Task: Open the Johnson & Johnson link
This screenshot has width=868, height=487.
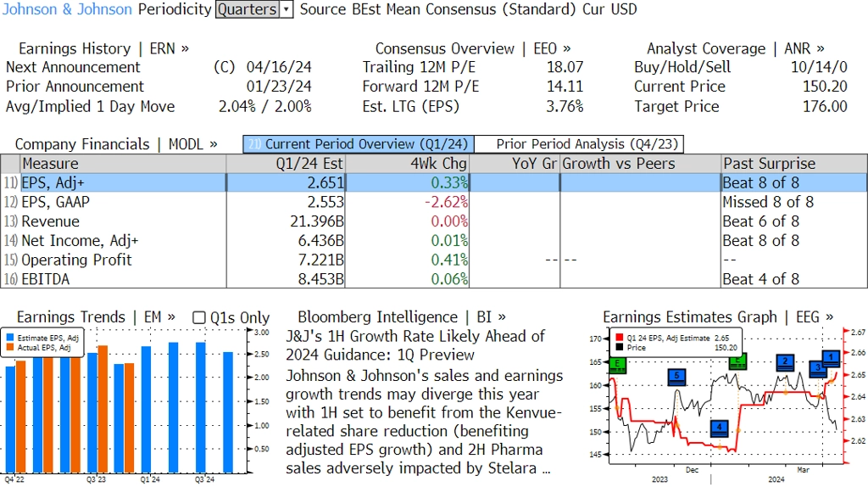Action: 67,9
